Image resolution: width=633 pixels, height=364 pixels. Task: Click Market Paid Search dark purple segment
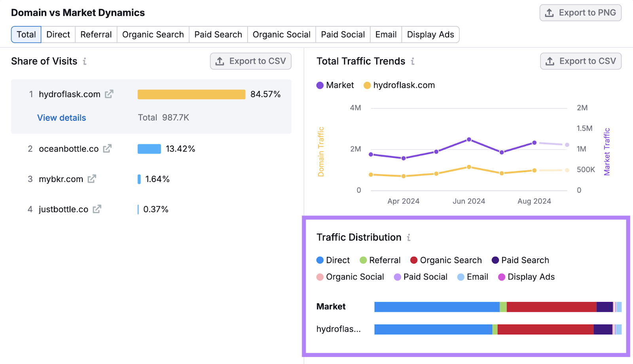point(605,307)
